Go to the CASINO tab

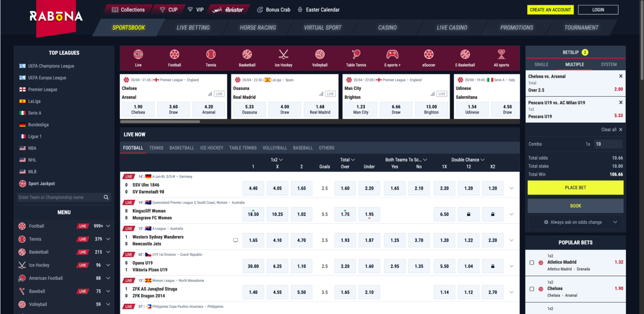tap(387, 28)
